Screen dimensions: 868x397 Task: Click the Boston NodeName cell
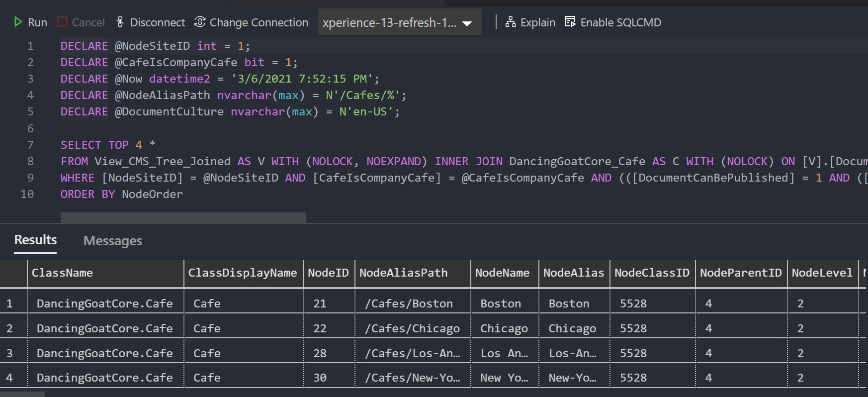pos(505,303)
